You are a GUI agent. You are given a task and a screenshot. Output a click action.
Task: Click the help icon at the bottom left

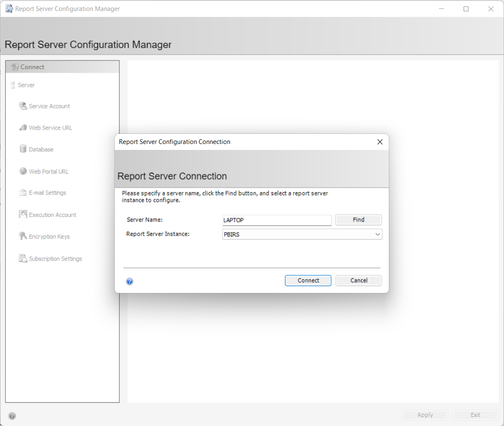[x=12, y=416]
